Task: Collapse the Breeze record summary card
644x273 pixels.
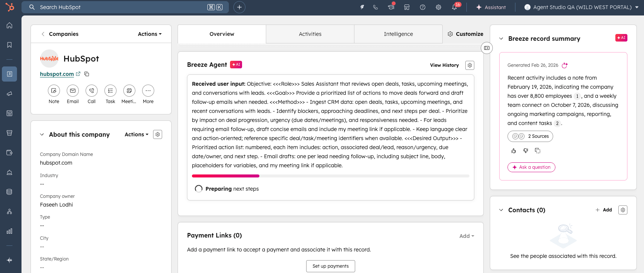Action: (501, 39)
